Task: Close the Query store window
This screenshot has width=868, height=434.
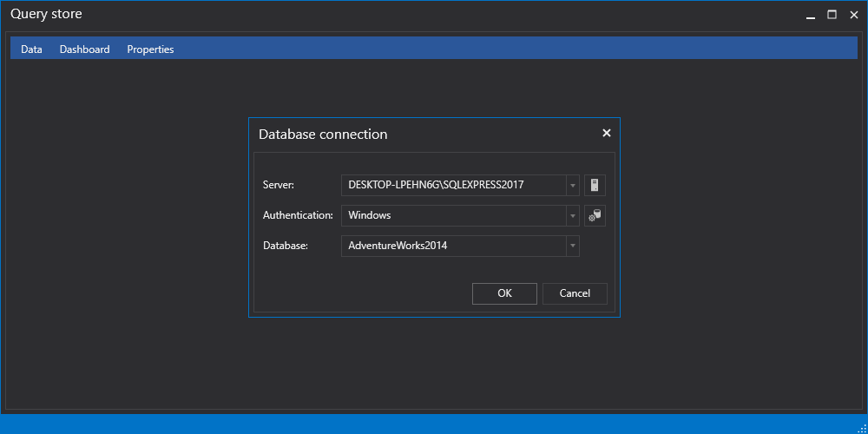Action: click(853, 15)
